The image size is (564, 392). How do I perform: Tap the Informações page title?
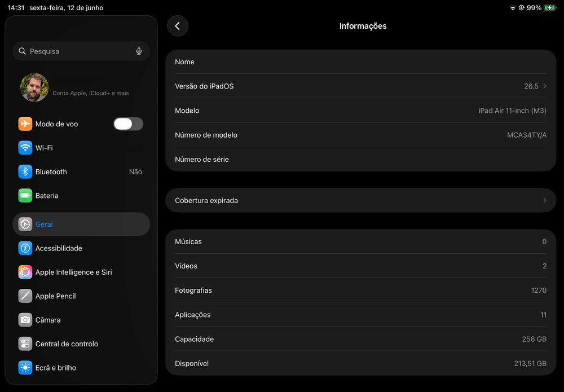point(363,26)
